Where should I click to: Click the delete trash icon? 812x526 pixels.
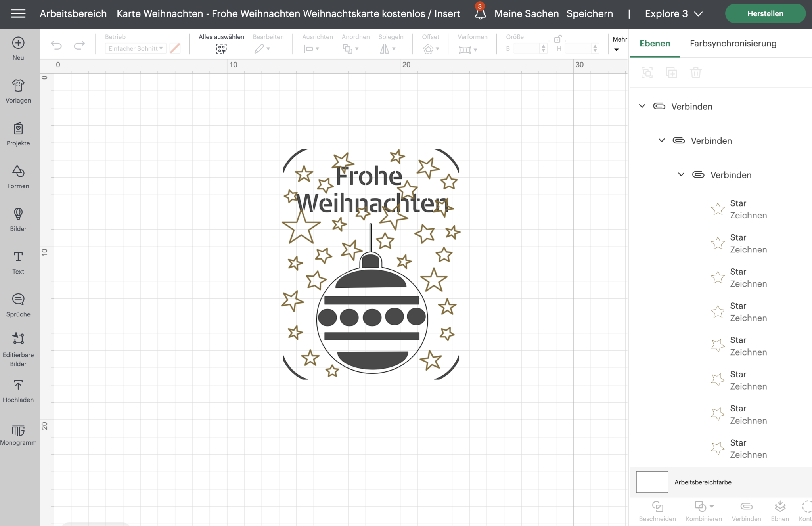pos(696,73)
